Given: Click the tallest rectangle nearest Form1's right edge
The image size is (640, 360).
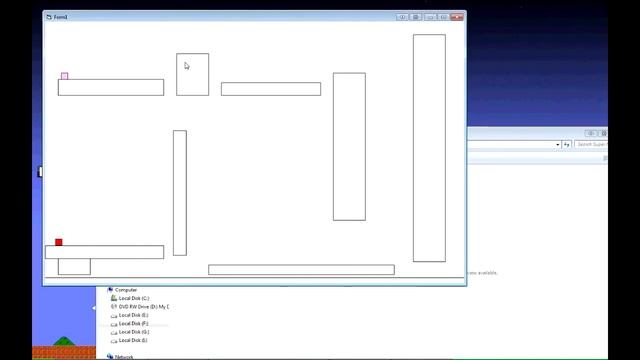Looking at the screenshot, I should pyautogui.click(x=429, y=148).
